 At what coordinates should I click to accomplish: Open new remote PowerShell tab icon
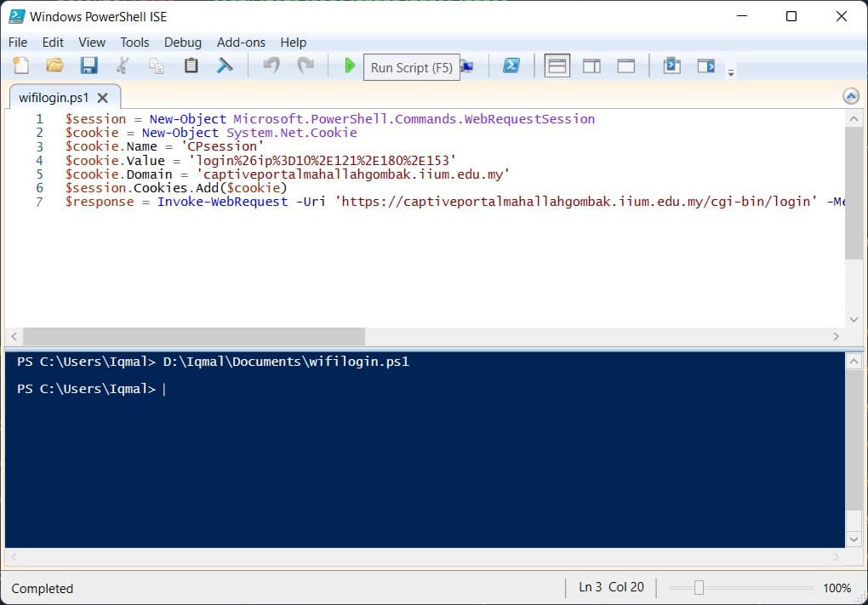(468, 67)
